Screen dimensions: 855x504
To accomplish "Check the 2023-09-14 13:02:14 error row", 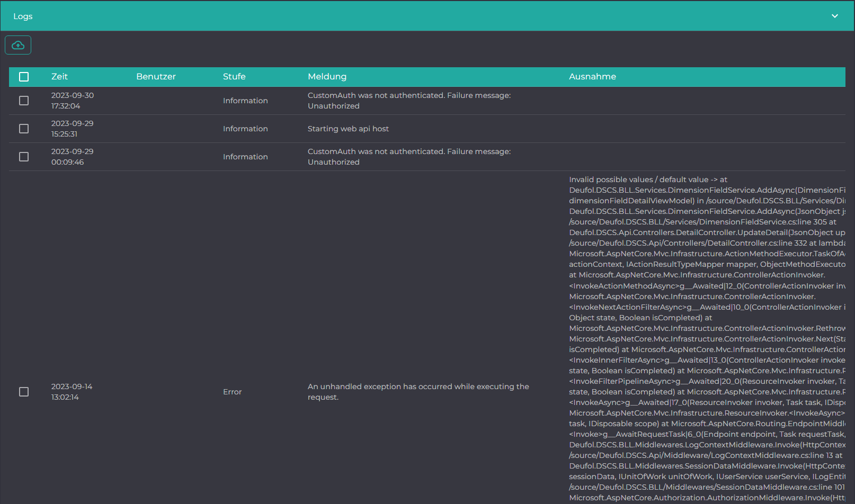I will 24,392.
